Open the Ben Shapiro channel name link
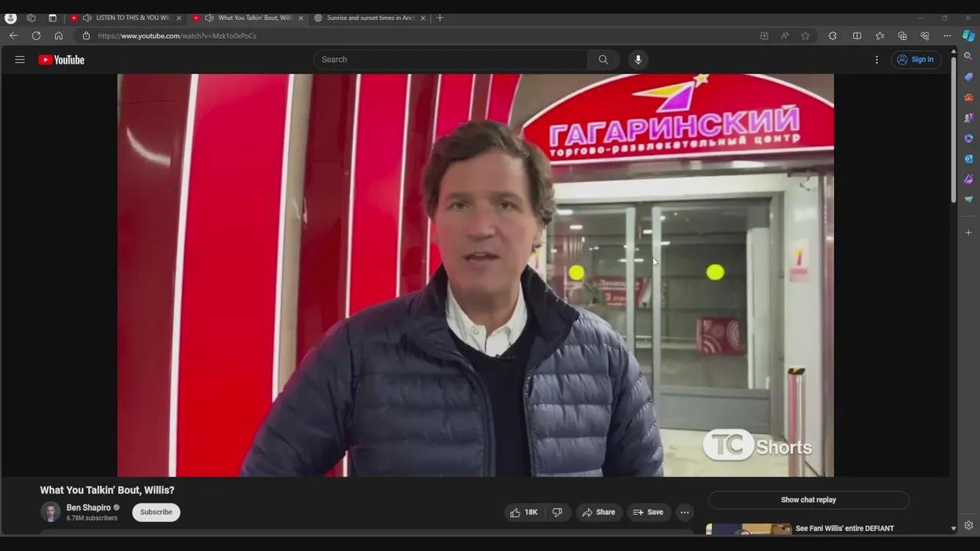Screen dimensions: 980x551 pos(89,507)
